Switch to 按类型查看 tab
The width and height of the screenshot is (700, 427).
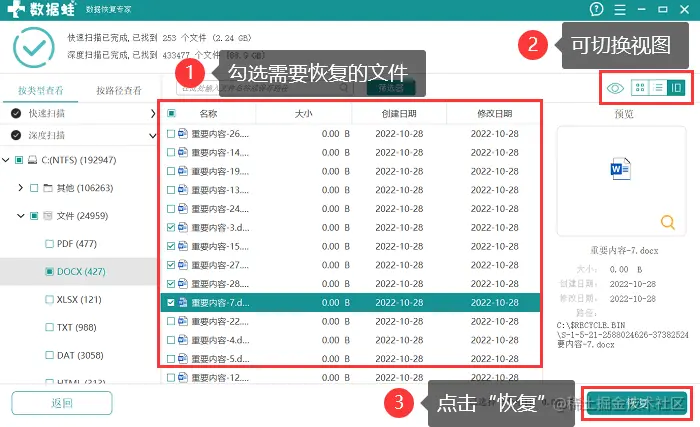coord(41,91)
